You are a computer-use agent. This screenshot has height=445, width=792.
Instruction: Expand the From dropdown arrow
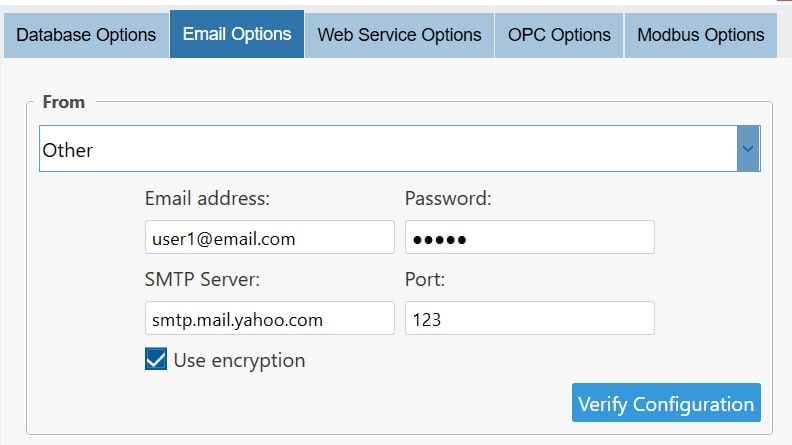pos(748,149)
